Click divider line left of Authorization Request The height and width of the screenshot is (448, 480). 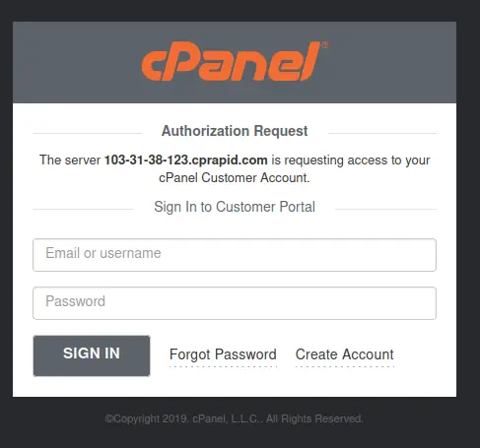point(88,134)
